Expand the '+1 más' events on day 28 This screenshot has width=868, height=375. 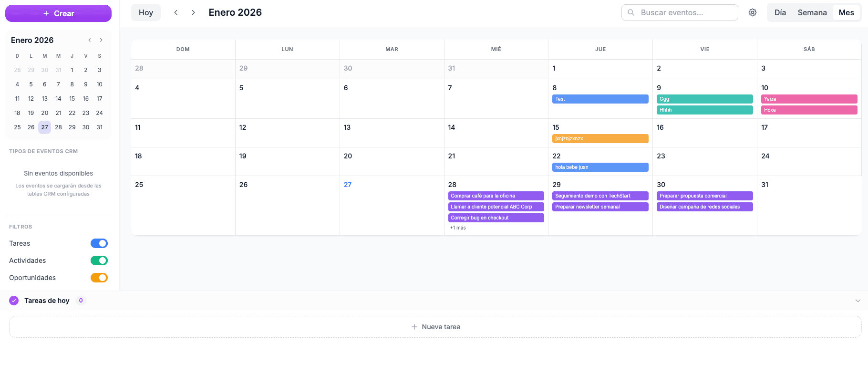coord(458,228)
